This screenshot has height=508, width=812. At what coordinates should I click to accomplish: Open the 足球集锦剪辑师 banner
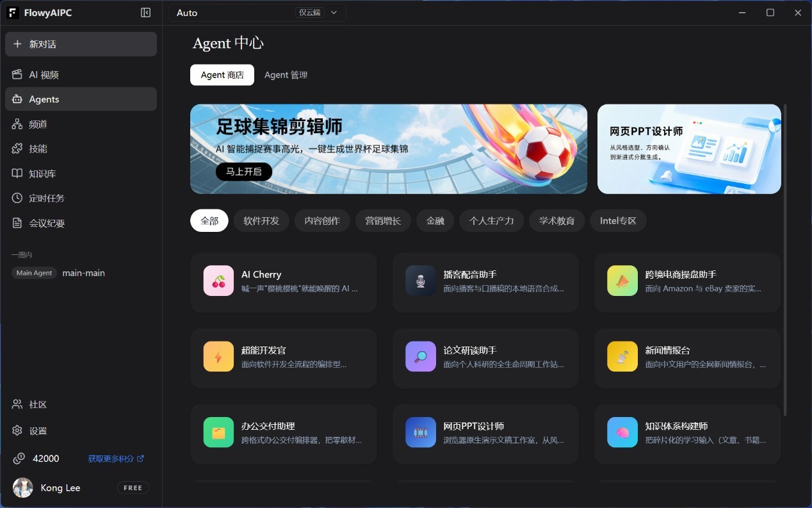click(x=389, y=149)
